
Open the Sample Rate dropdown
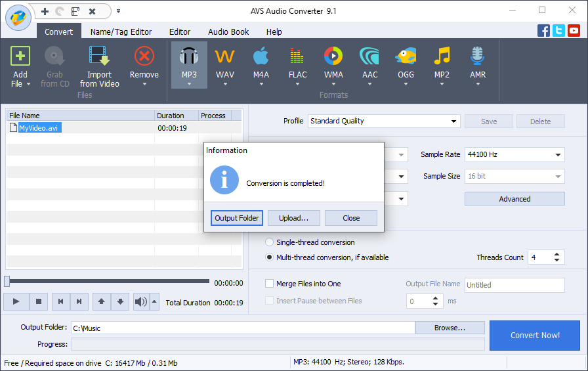(x=558, y=155)
